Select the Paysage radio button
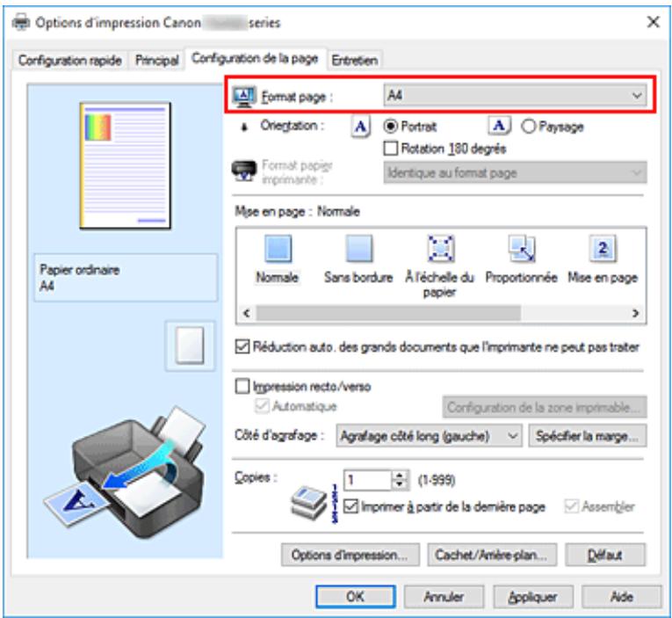Image resolution: width=672 pixels, height=618 pixels. (x=529, y=126)
